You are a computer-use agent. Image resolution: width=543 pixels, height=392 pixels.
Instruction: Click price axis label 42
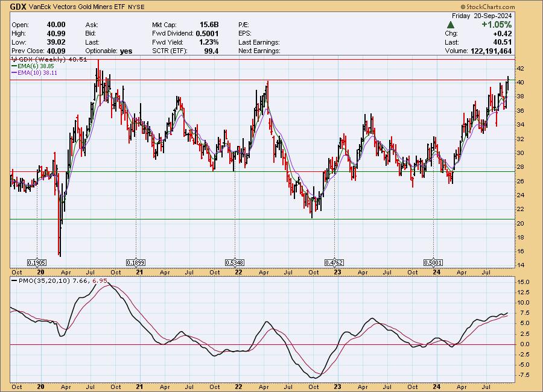[520, 69]
